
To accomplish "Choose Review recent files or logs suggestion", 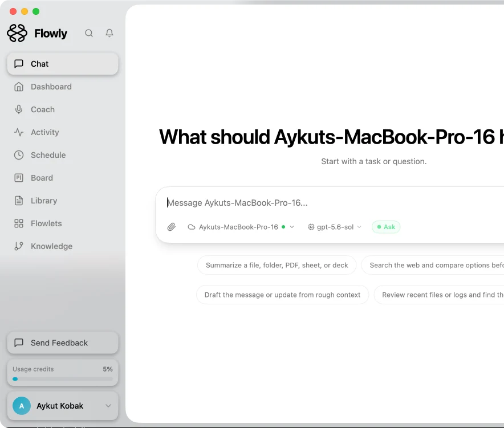I will 439,295.
